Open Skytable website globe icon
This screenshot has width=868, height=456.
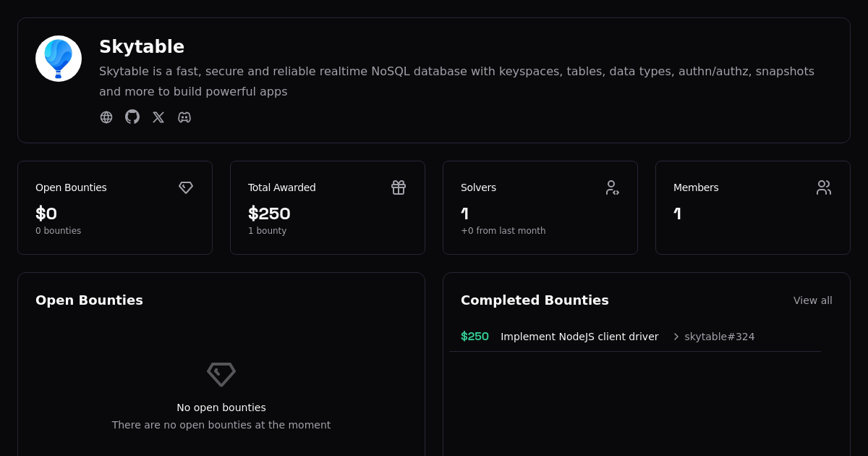pos(106,117)
